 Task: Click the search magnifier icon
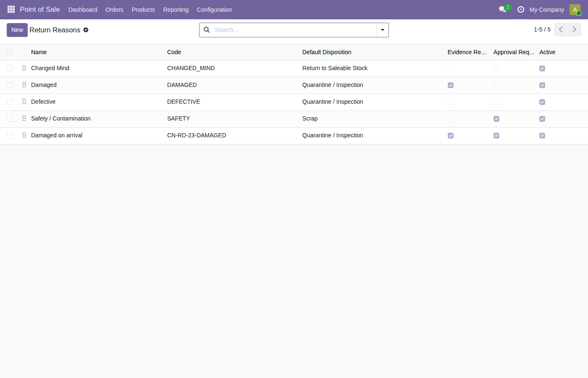point(207,30)
